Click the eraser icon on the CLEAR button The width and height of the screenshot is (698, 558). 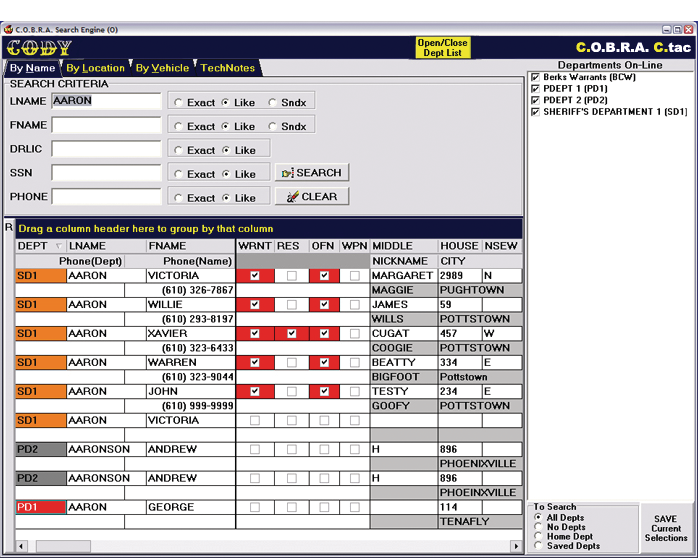293,197
